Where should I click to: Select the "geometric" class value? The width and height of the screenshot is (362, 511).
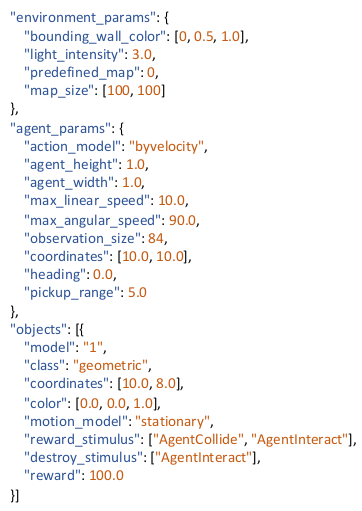[110, 366]
